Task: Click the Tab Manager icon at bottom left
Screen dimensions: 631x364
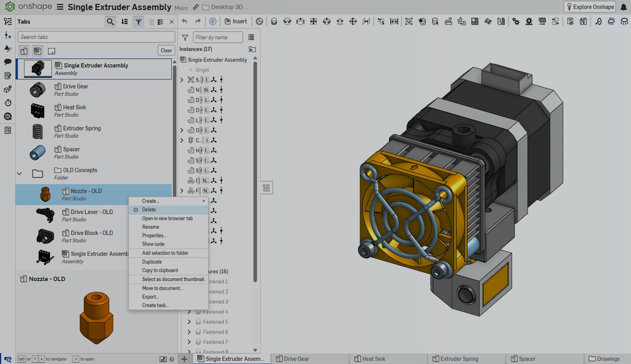Action: (8, 359)
